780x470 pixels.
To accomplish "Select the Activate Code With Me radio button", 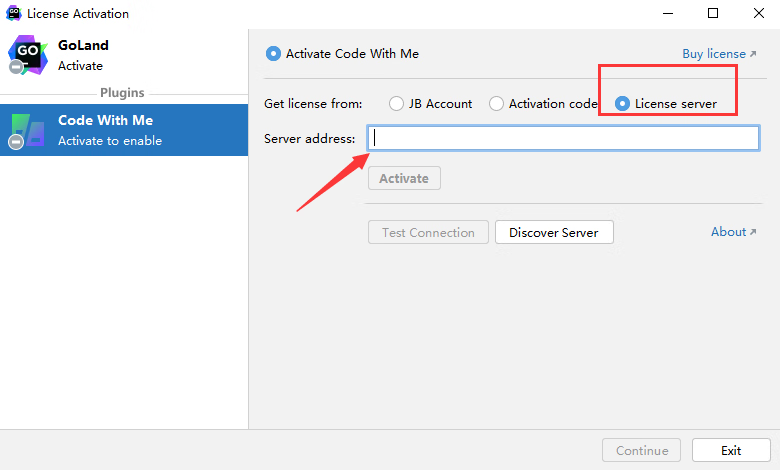I will (x=274, y=54).
